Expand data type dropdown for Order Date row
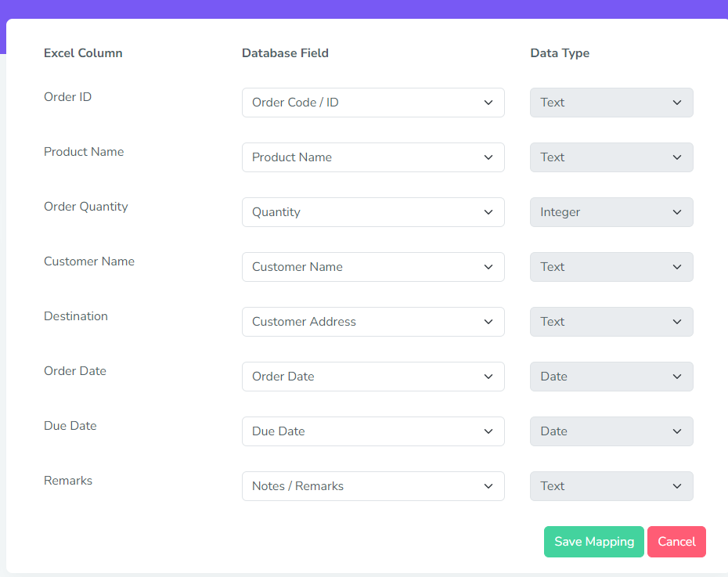Screen dimensions: 728x577 click(x=611, y=377)
